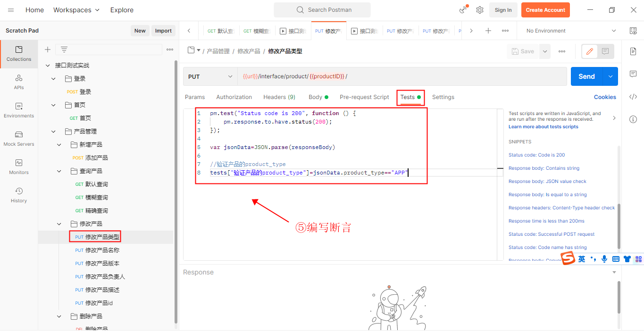The width and height of the screenshot is (644, 332).
Task: Open the request Info icon
Action: pos(633,119)
